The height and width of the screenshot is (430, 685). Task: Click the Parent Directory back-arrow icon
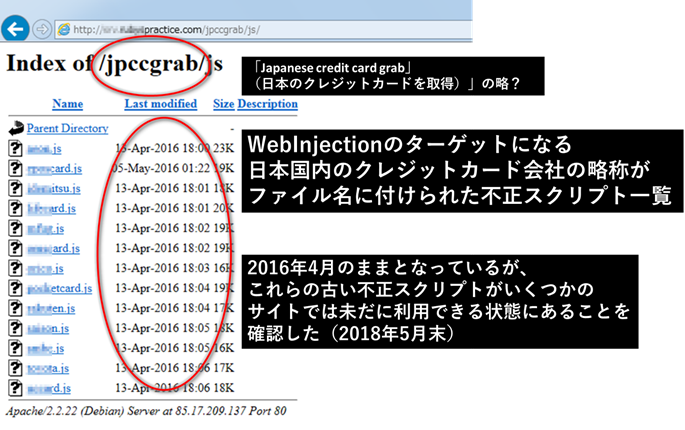[15, 128]
